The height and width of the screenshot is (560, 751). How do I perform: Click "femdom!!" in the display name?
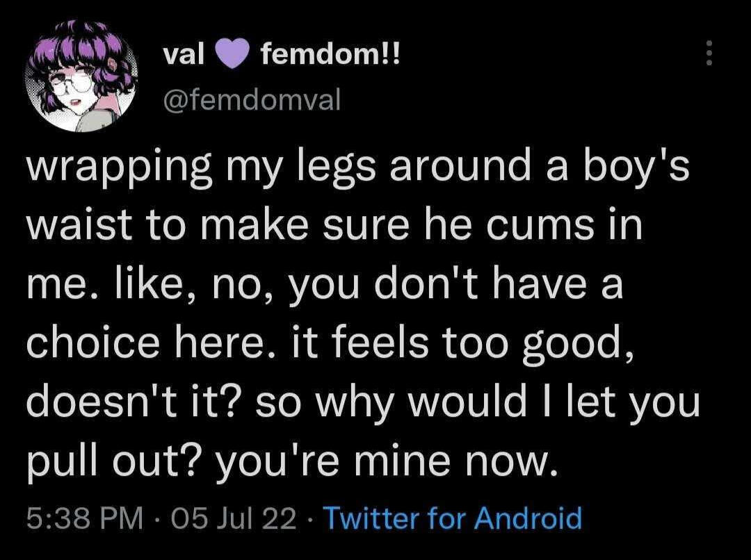(x=325, y=54)
